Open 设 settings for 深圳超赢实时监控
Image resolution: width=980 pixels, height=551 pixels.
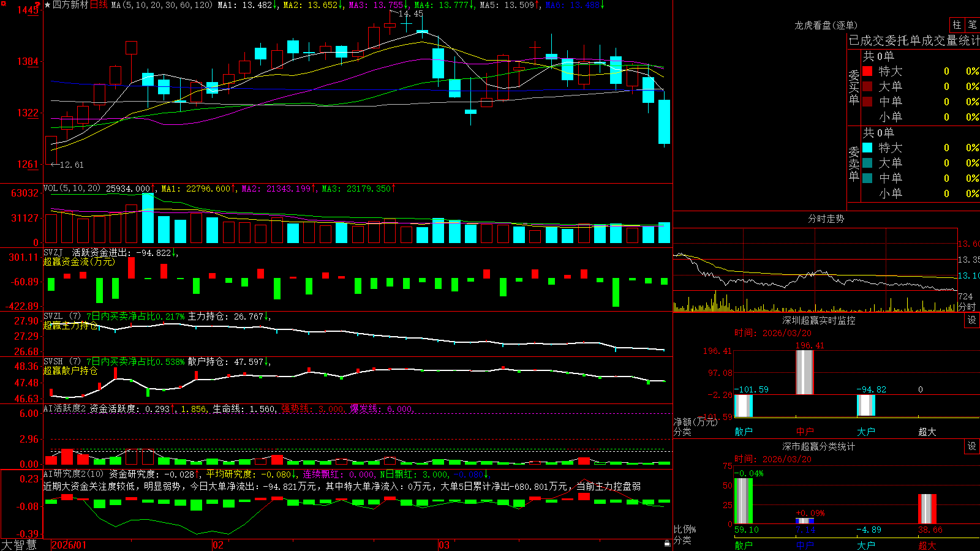972,320
